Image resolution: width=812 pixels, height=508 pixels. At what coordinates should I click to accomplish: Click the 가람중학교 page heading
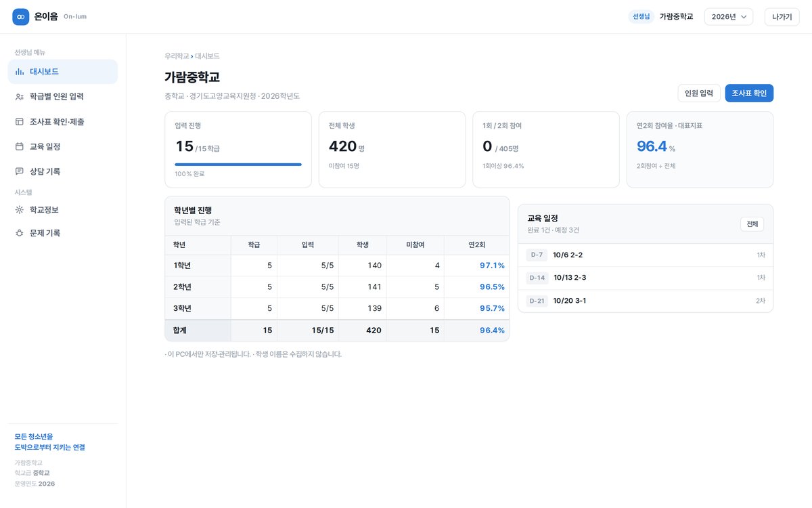click(x=192, y=77)
